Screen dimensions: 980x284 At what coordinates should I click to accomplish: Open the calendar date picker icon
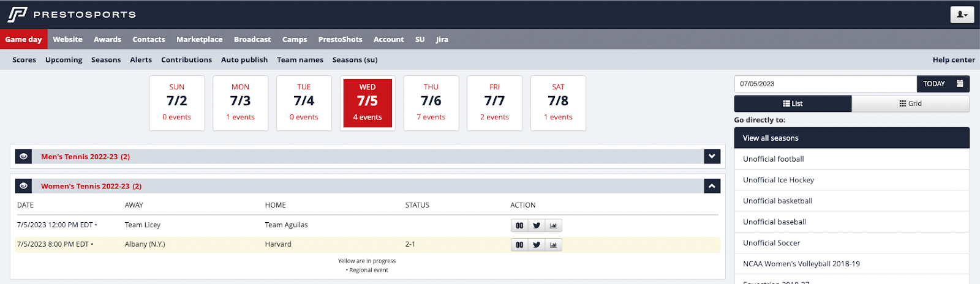(x=960, y=84)
